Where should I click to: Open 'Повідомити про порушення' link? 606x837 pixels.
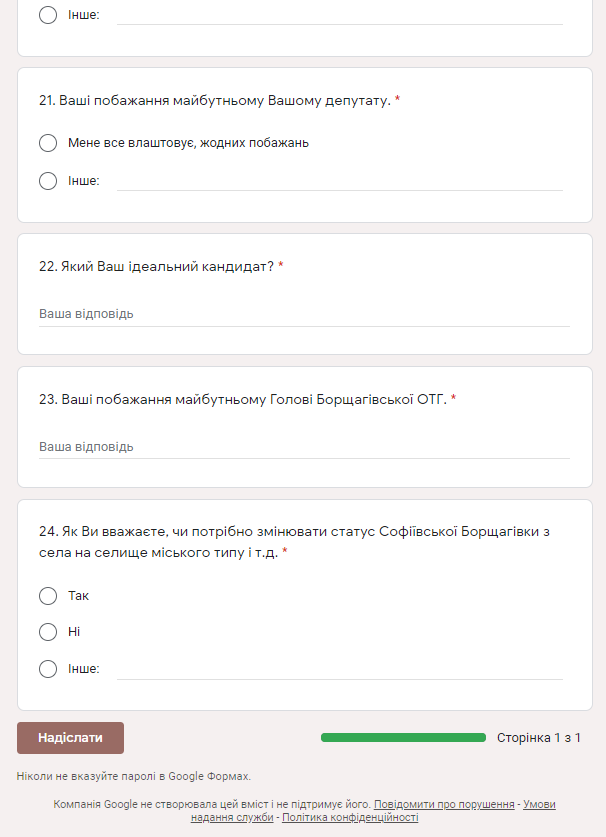[444, 804]
